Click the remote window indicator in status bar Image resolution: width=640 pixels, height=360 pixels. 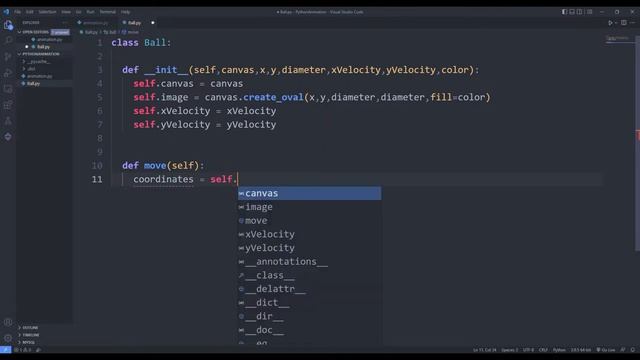(6, 350)
